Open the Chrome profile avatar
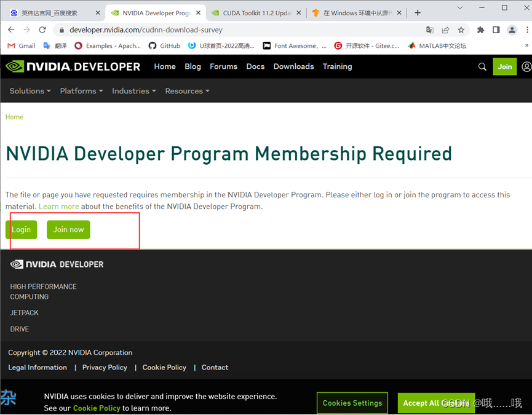This screenshot has height=415, width=532. 512,30
